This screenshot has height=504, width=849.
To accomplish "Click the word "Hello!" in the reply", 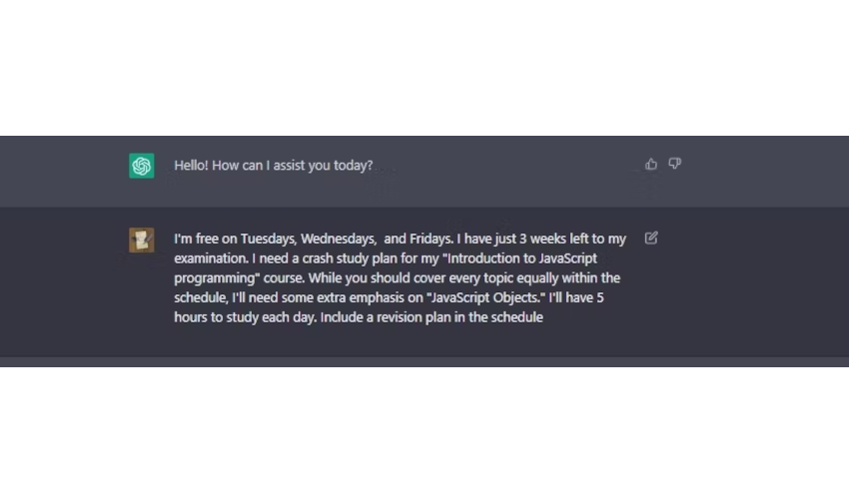I will (x=191, y=166).
